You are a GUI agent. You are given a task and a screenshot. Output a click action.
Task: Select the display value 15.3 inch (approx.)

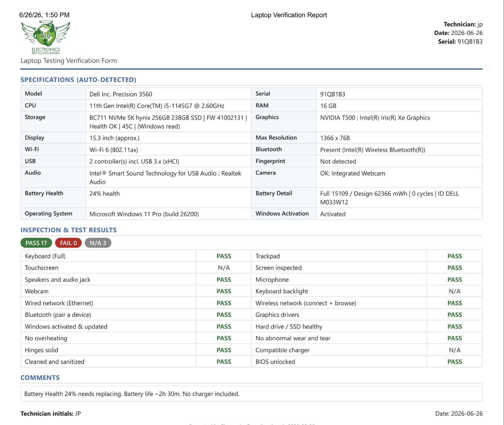pyautogui.click(x=114, y=138)
